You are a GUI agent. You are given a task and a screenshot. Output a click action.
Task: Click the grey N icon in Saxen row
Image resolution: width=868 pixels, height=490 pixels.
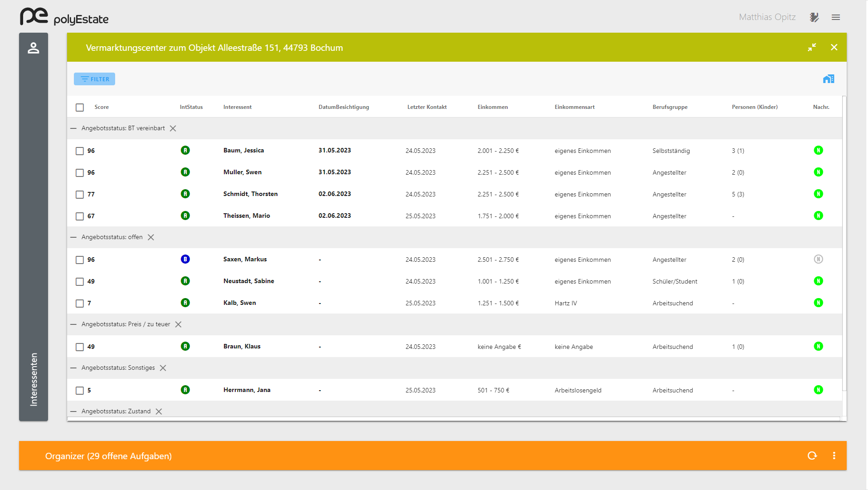[x=818, y=259]
